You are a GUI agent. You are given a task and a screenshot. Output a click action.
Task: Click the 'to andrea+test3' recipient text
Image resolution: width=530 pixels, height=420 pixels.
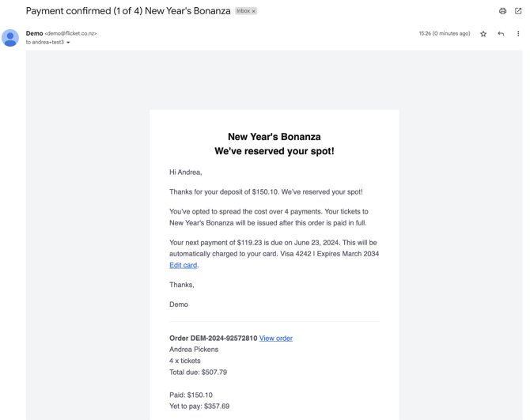click(45, 42)
